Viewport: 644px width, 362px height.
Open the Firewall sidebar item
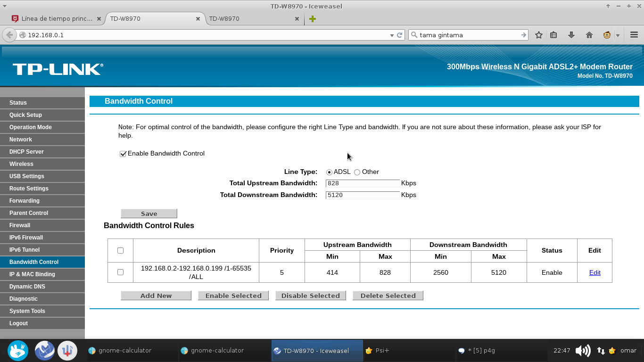click(42, 225)
